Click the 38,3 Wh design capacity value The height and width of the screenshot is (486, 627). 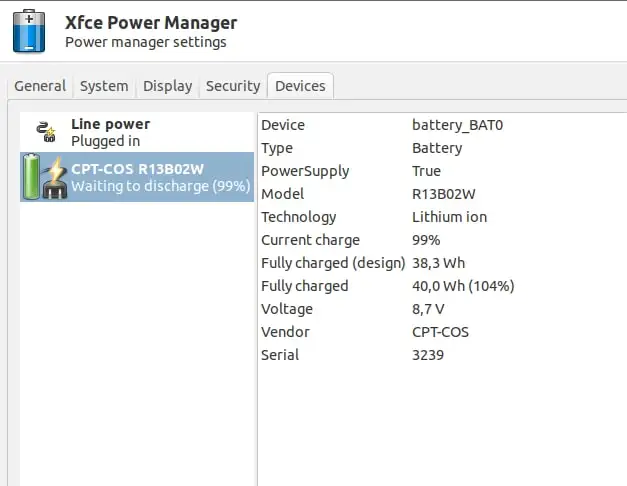(439, 263)
